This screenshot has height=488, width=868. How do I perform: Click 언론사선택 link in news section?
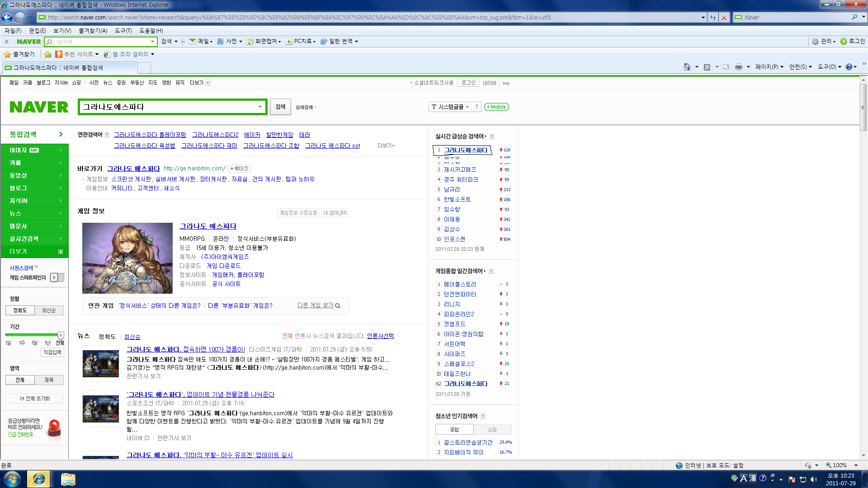pyautogui.click(x=380, y=336)
